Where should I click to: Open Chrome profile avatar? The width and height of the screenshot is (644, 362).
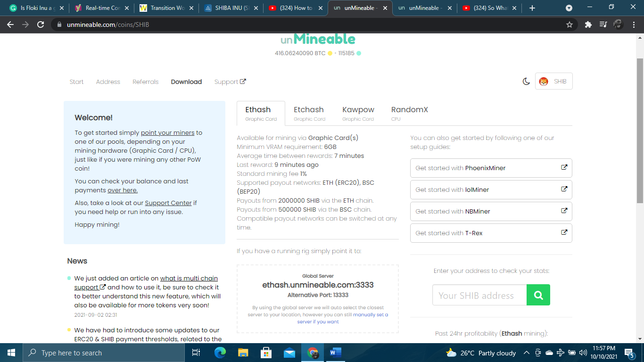point(618,25)
